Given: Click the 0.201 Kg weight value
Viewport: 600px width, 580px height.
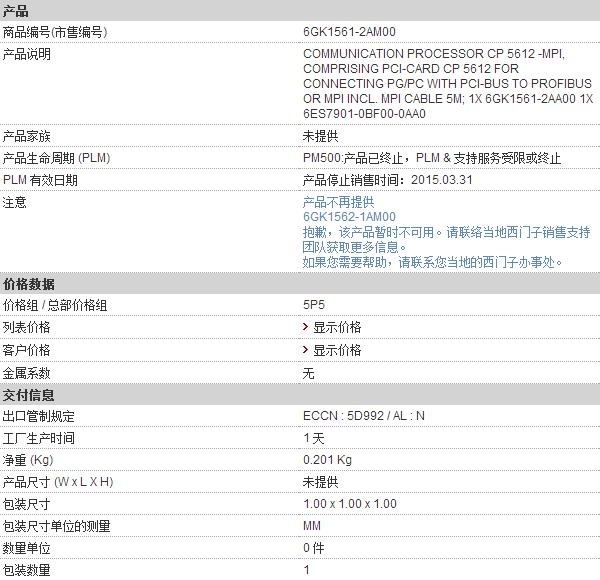Looking at the screenshot, I should pos(328,459).
